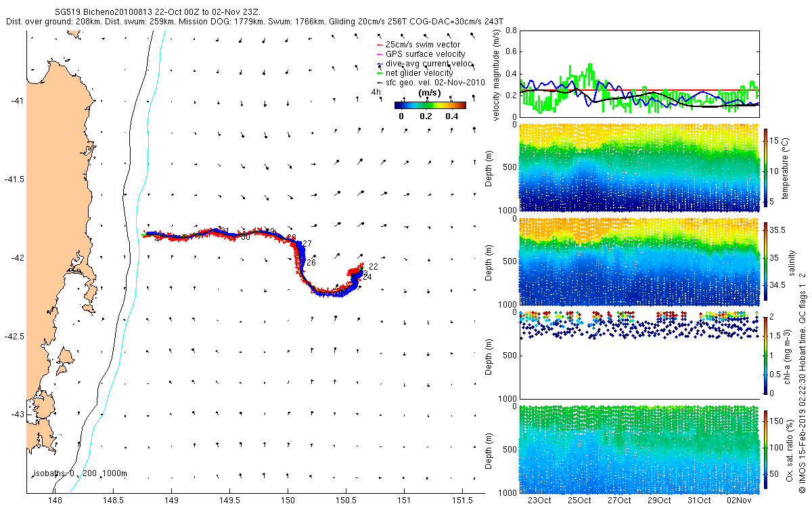
Task: Click the '1.5' tick on chl-a colorbar
Action: point(776,336)
